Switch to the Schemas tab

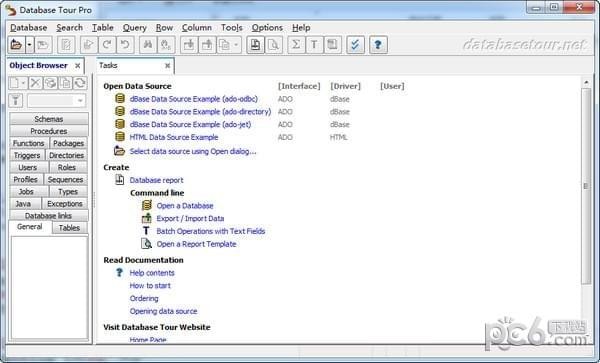point(49,119)
